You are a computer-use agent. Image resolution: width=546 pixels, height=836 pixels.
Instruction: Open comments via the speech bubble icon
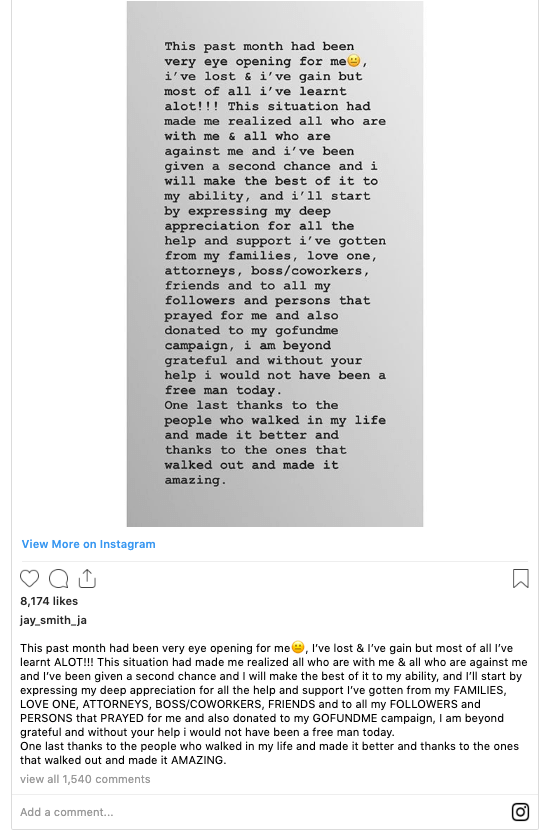coord(59,578)
